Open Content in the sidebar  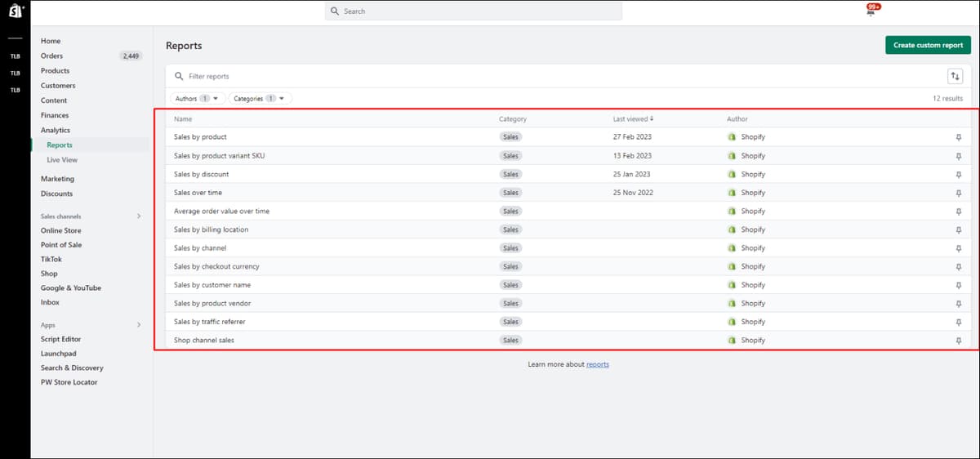tap(54, 100)
